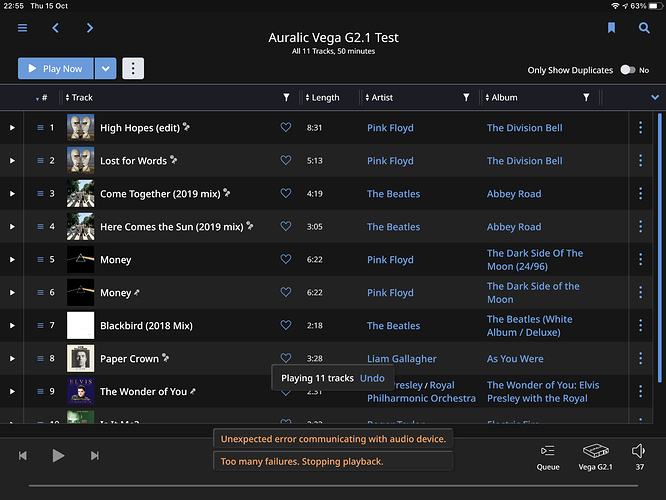Viewport: 666px width, 500px height.
Task: Filter by album with the funnel icon
Action: pos(586,98)
